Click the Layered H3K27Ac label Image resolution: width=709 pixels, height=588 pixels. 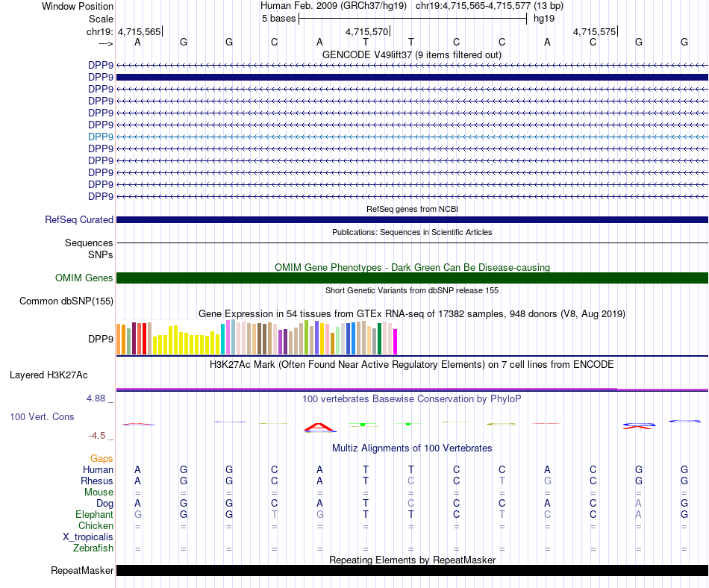tap(49, 375)
